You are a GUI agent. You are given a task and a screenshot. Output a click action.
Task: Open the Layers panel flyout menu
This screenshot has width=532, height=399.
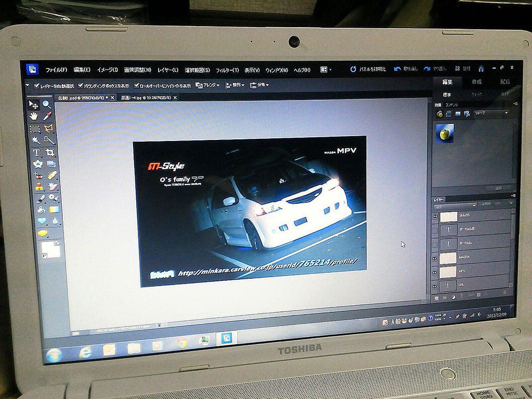click(513, 196)
